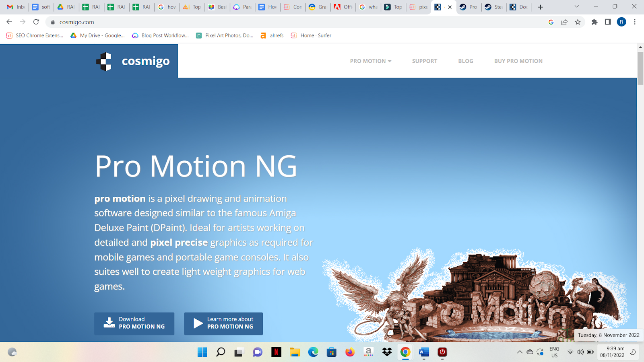Open the Pixel Art Photos bookmark
Screen dimensions: 644x362
225,35
